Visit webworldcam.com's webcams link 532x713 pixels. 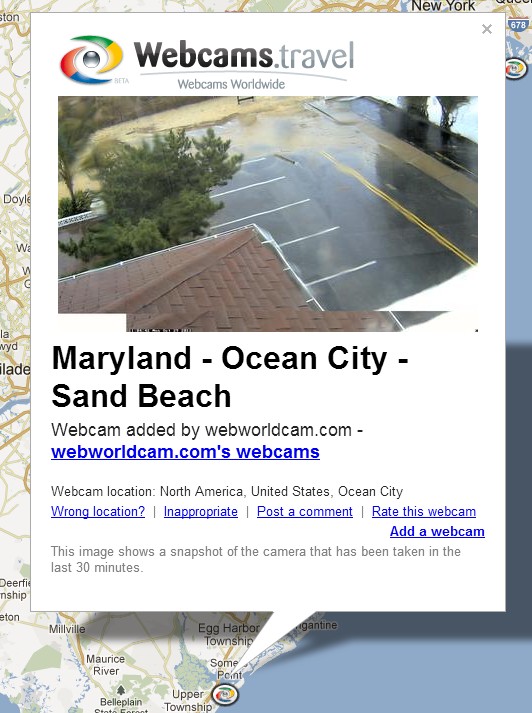click(x=185, y=452)
